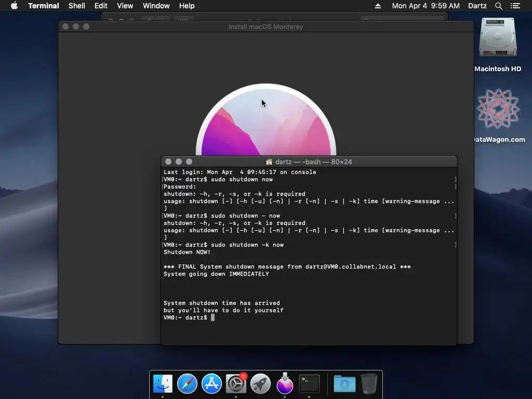Click the 'Last login' line in Terminal
The height and width of the screenshot is (399, 532).
click(240, 172)
